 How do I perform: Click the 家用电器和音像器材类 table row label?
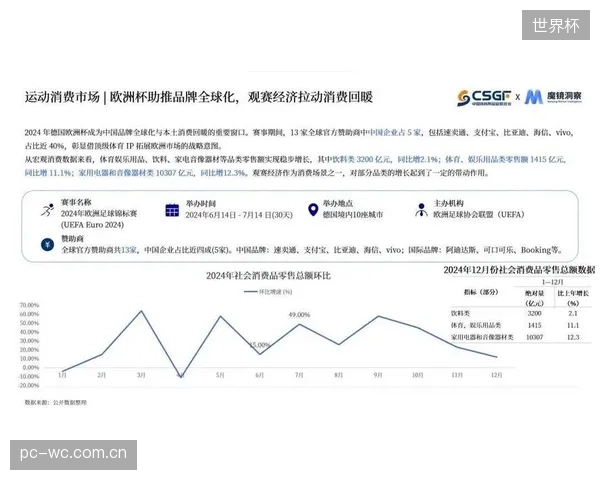(x=482, y=337)
